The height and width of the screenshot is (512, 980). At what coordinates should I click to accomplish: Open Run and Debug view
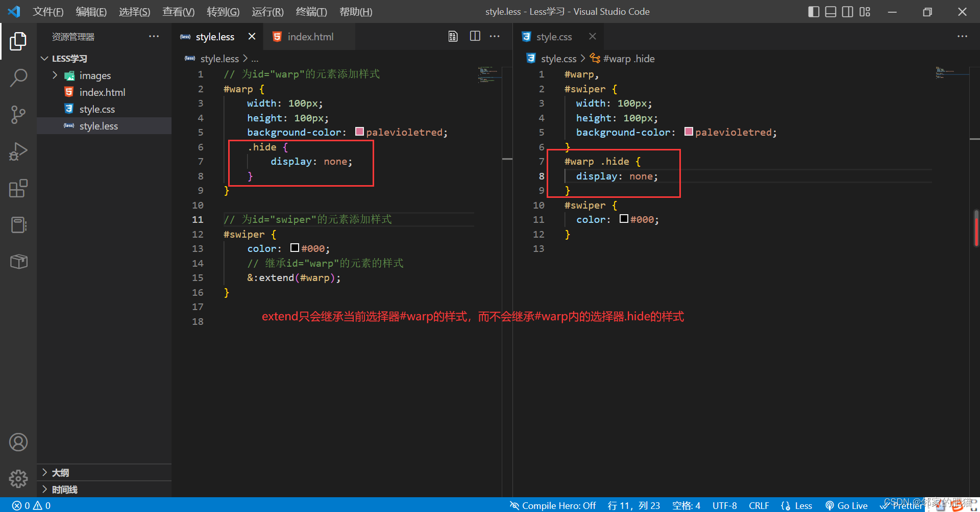pos(18,151)
